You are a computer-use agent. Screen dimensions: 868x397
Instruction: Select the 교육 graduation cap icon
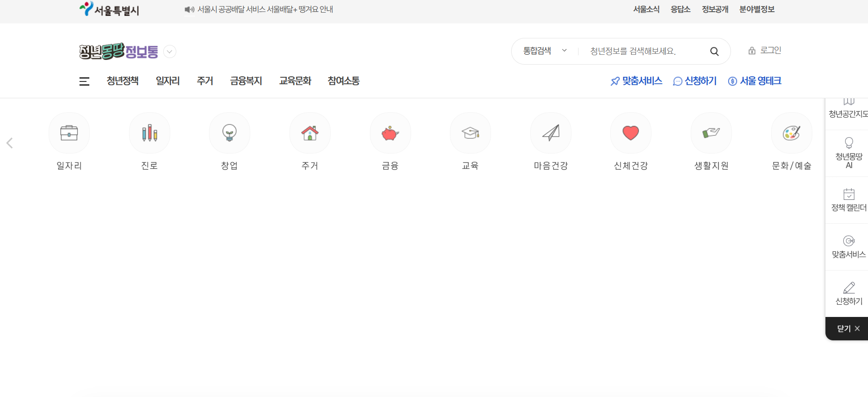point(470,133)
